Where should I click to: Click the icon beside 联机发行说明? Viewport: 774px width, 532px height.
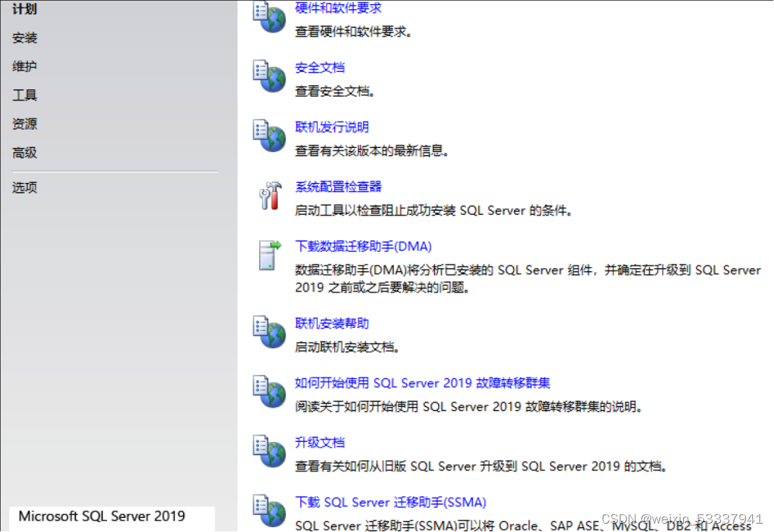269,135
